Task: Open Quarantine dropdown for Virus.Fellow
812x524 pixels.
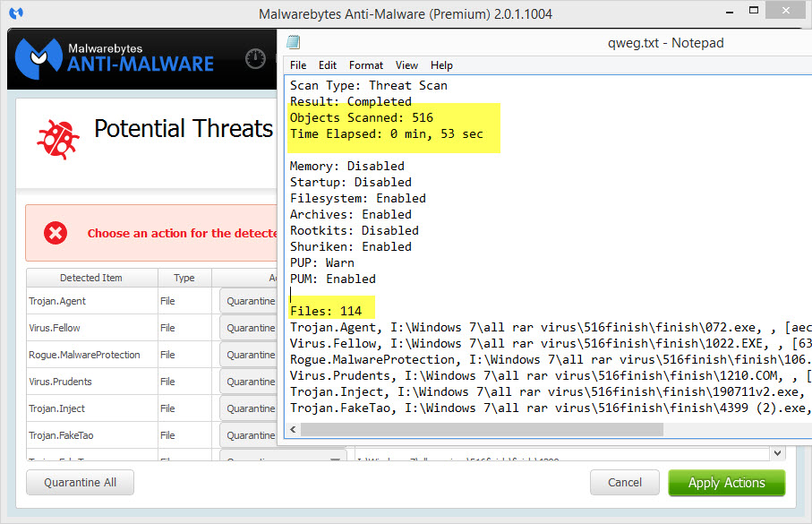Action: tap(249, 328)
